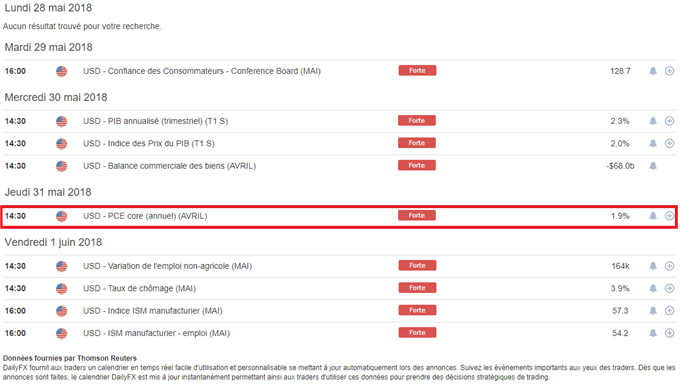The image size is (680, 387).
Task: Open USD - Variation de l'emploi non-agricole event
Action: coord(167,266)
